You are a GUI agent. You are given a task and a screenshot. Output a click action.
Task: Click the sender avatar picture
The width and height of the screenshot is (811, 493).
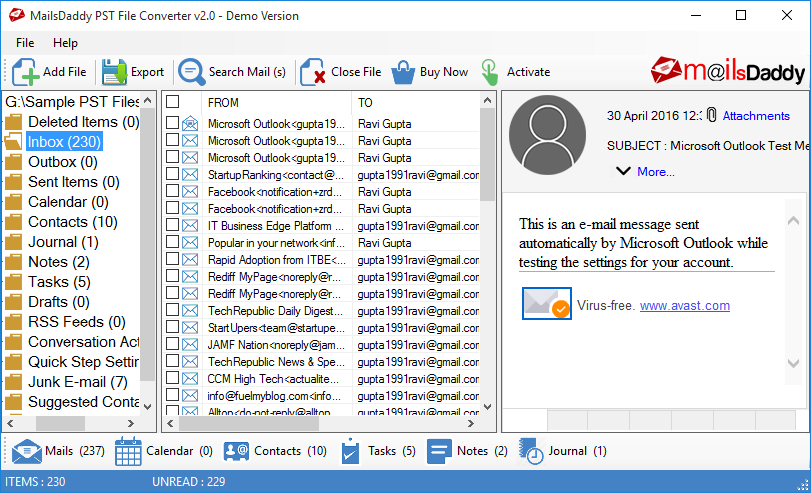pyautogui.click(x=547, y=135)
